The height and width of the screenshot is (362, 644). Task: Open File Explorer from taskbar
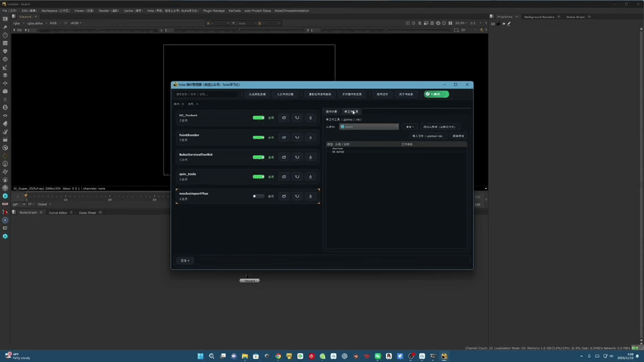tap(245, 356)
